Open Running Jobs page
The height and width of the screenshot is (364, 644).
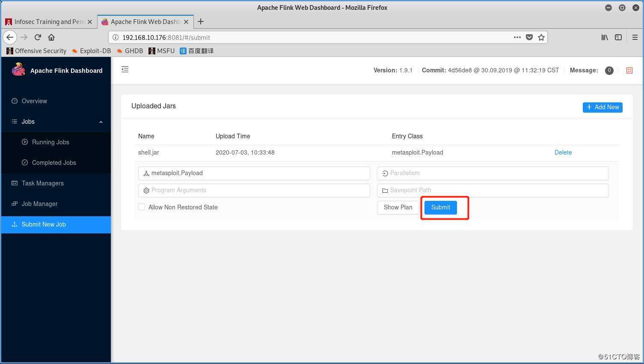click(56, 142)
